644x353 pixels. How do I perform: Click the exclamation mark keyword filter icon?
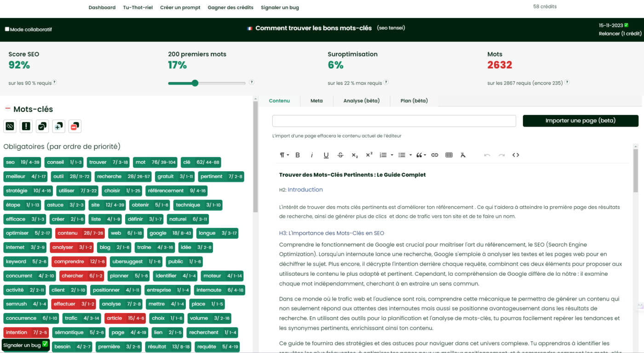click(26, 126)
